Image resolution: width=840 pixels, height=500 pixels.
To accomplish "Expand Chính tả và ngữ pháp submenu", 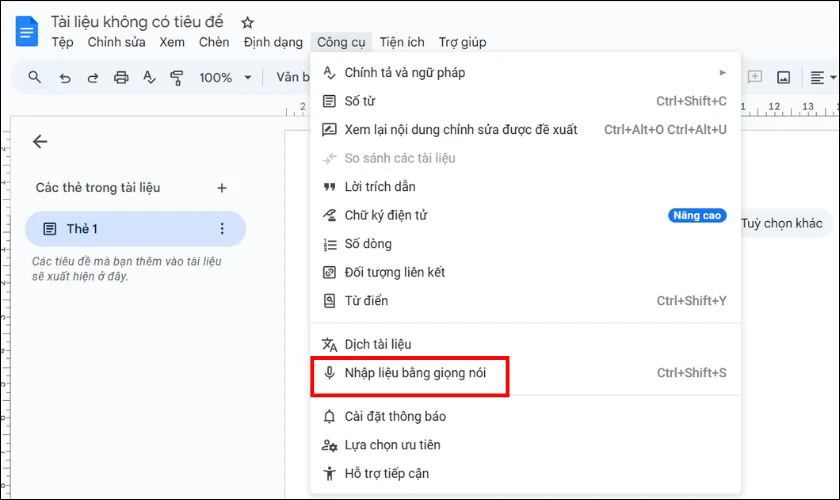I will pyautogui.click(x=526, y=72).
